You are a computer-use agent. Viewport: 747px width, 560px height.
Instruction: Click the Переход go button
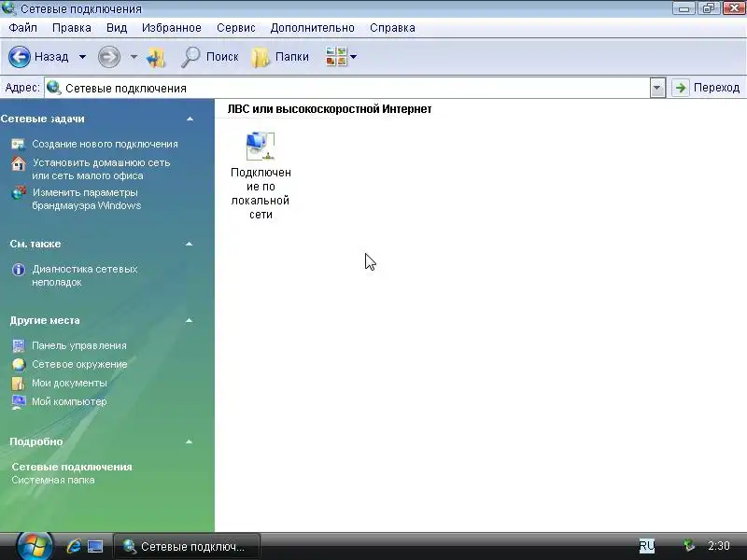pos(706,88)
